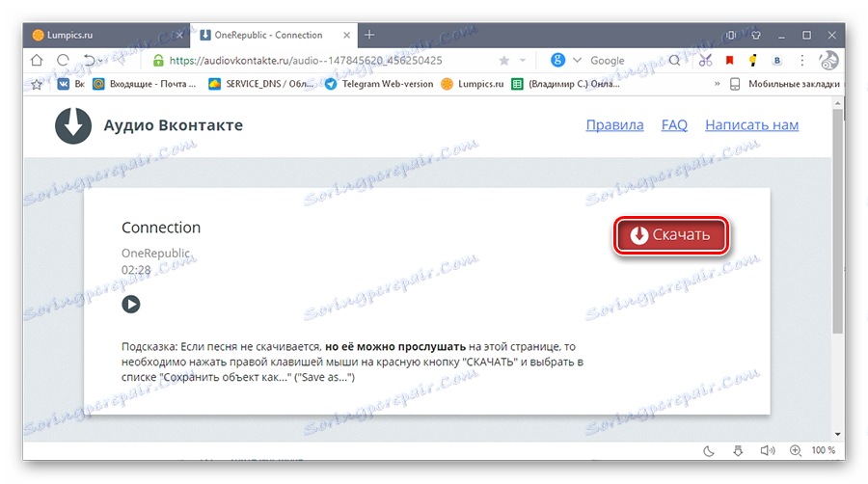Click the 02:28 track duration
The image size is (868, 484).
point(136,270)
